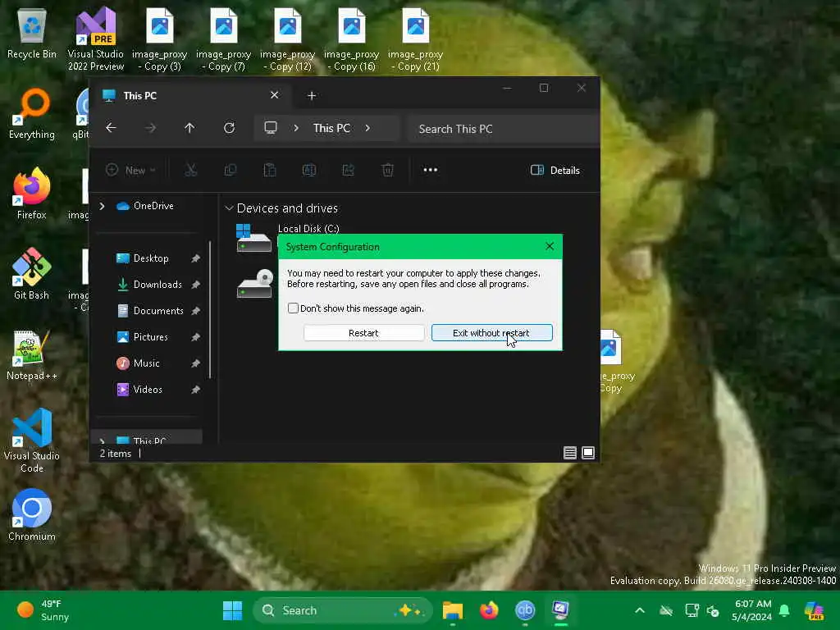Close the System Configuration dialog

pos(550,246)
